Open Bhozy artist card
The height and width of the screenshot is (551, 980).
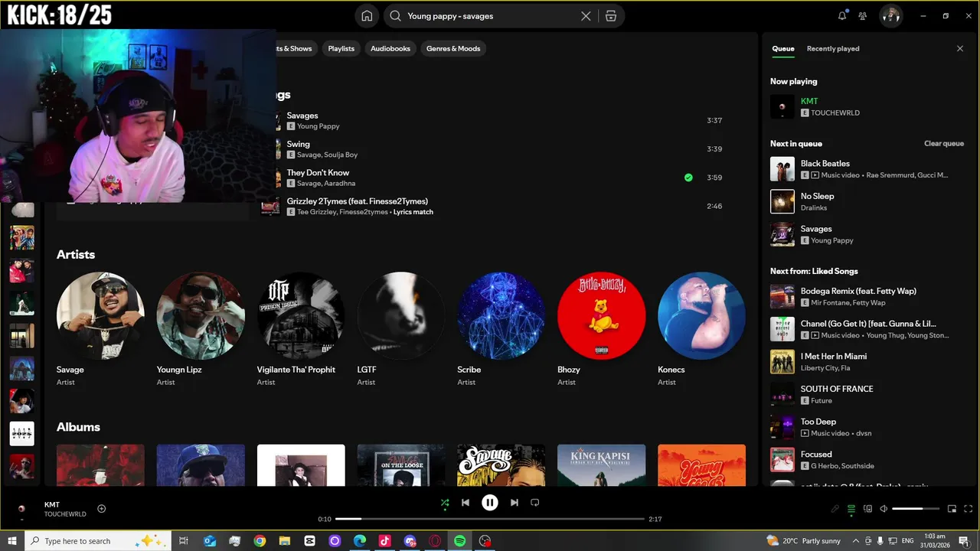coord(601,329)
